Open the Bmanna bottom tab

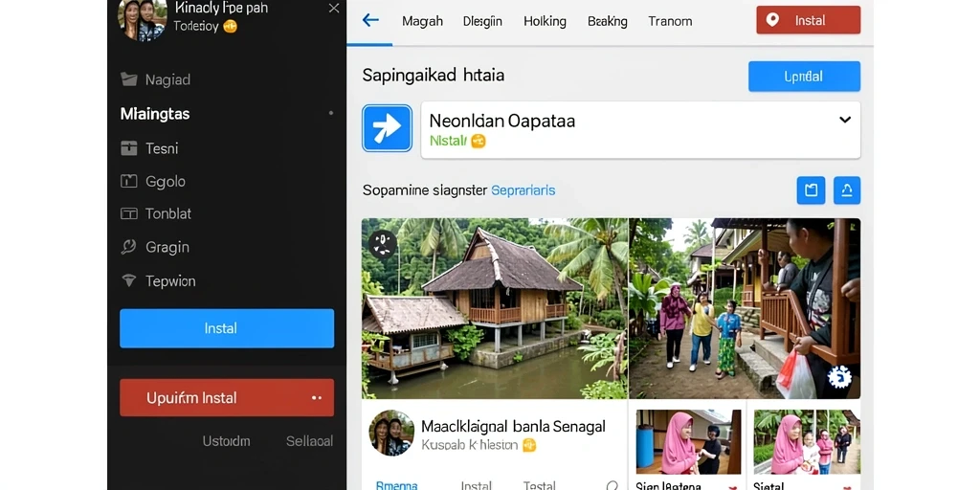pos(396,485)
